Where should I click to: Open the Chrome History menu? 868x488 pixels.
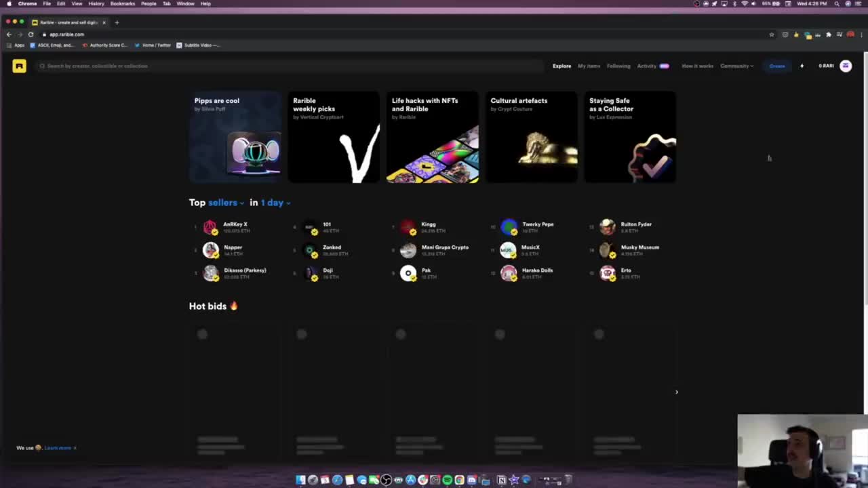pyautogui.click(x=96, y=3)
